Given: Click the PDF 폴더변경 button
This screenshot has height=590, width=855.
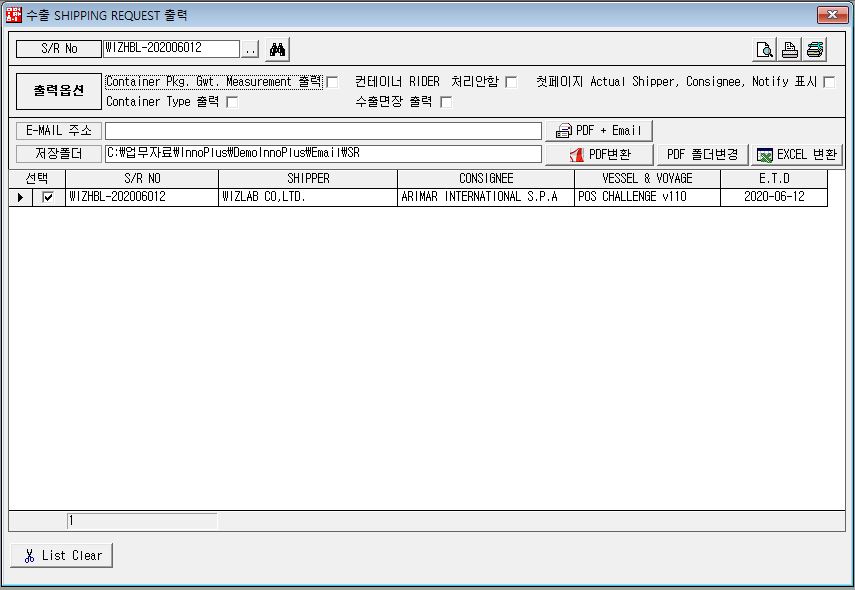Looking at the screenshot, I should point(702,155).
